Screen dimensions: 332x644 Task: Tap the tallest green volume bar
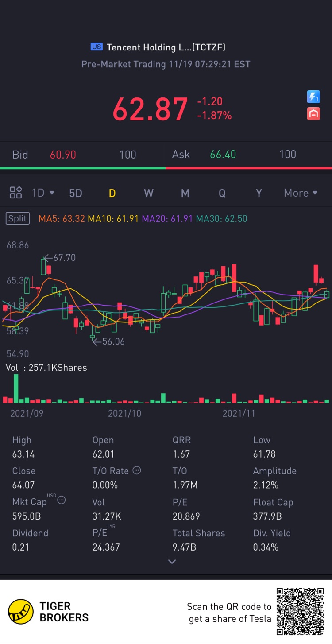(16, 388)
